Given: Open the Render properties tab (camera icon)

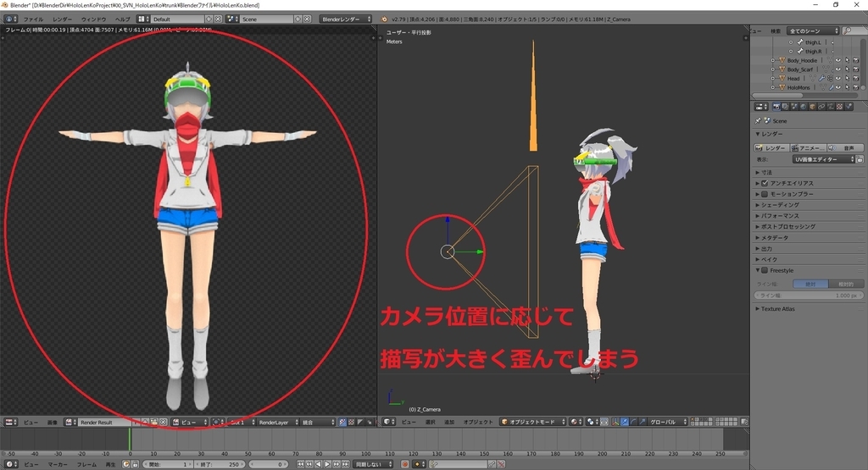Looking at the screenshot, I should [x=776, y=107].
